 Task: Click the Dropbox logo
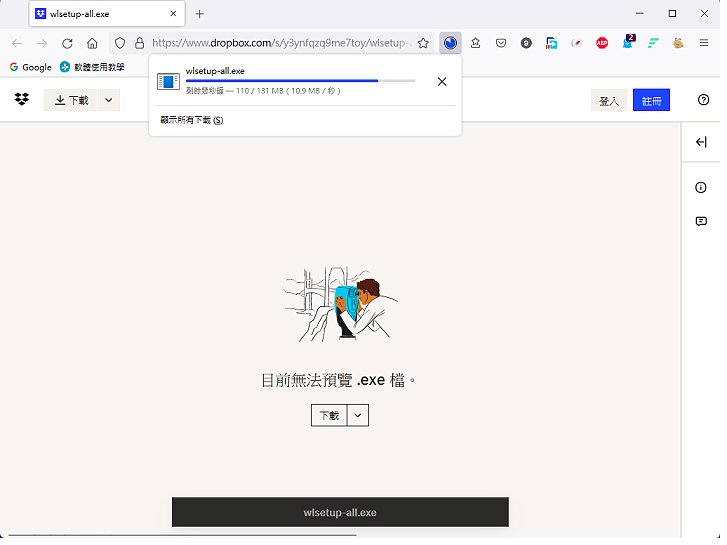tap(22, 100)
